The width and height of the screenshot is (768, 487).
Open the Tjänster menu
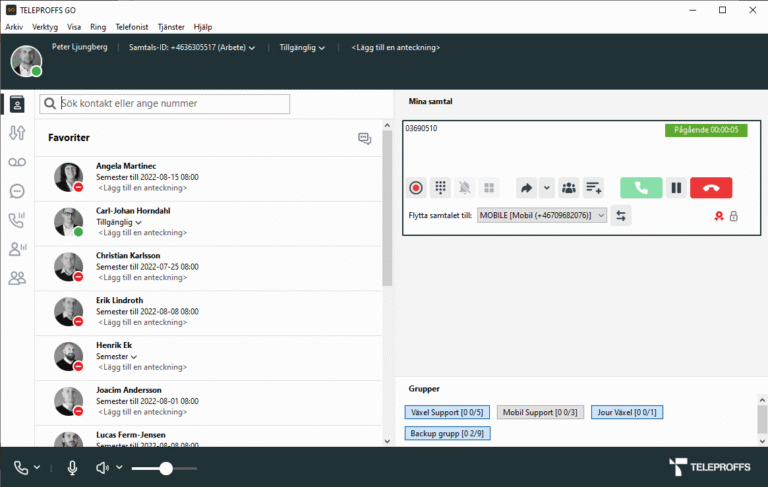tap(171, 27)
